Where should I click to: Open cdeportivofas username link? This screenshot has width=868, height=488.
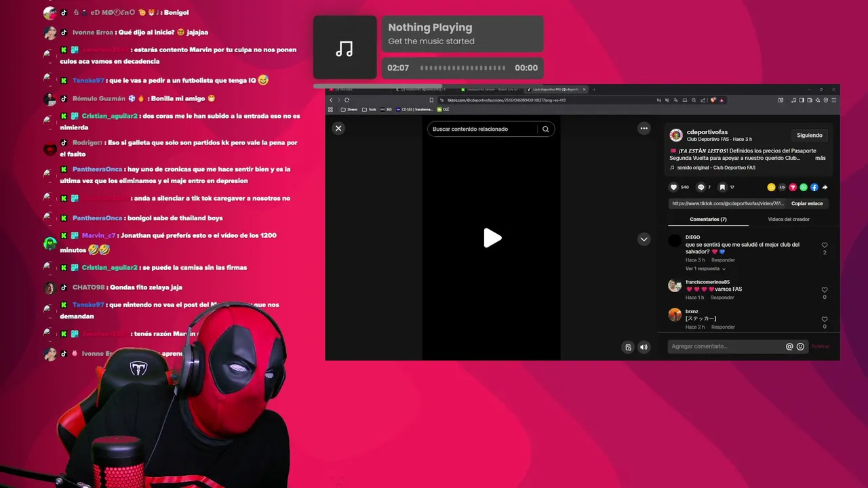pyautogui.click(x=707, y=132)
